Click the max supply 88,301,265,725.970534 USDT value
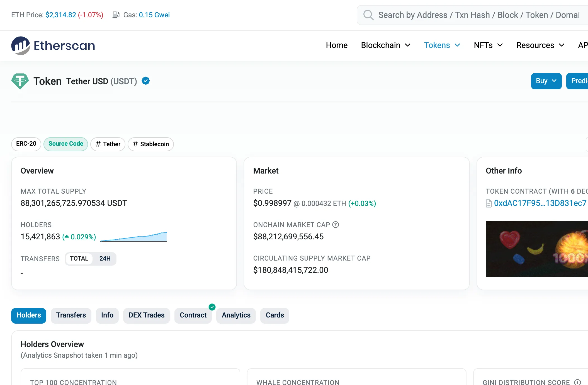Viewport: 588px width, 385px height. point(74,203)
